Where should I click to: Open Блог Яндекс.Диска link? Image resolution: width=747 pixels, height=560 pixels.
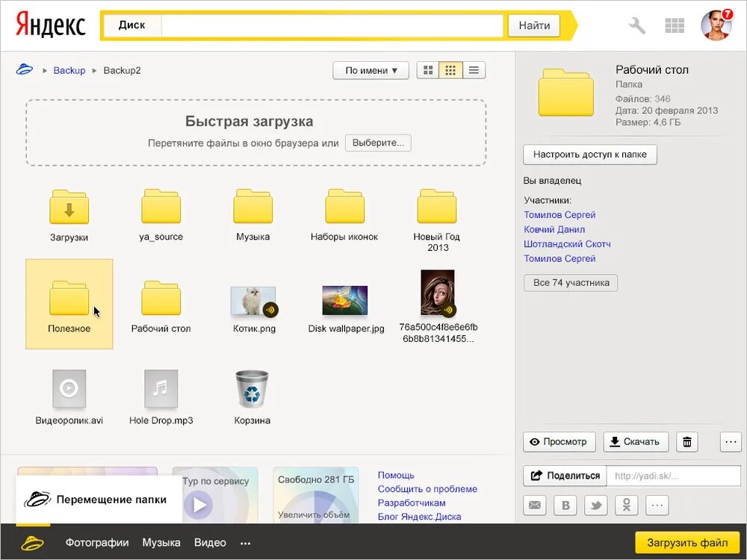(419, 517)
